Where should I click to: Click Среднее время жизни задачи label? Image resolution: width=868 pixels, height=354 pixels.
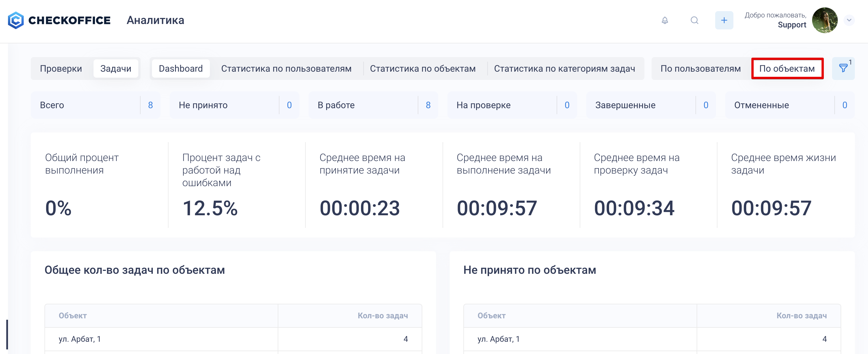783,164
